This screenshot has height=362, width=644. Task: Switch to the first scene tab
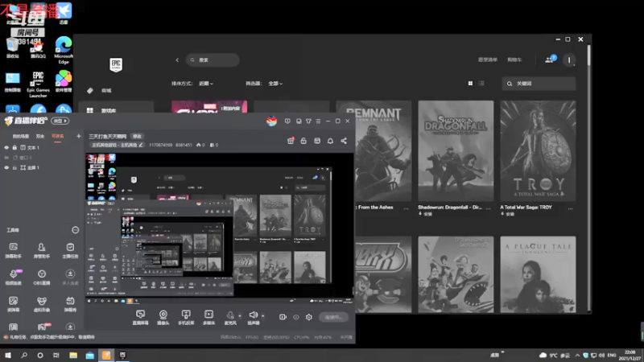pos(21,136)
